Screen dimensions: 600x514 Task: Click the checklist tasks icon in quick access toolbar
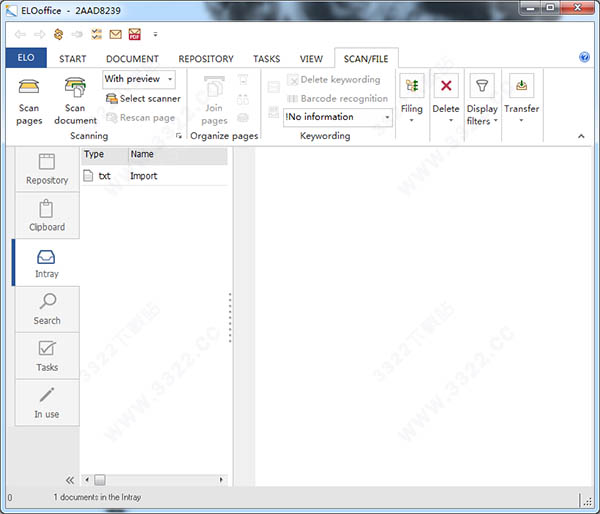coord(96,34)
